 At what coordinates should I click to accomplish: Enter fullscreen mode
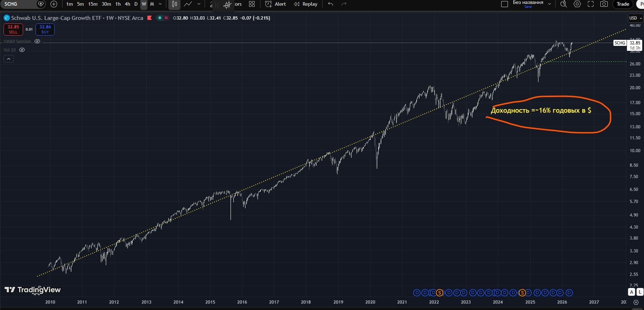pos(591,4)
